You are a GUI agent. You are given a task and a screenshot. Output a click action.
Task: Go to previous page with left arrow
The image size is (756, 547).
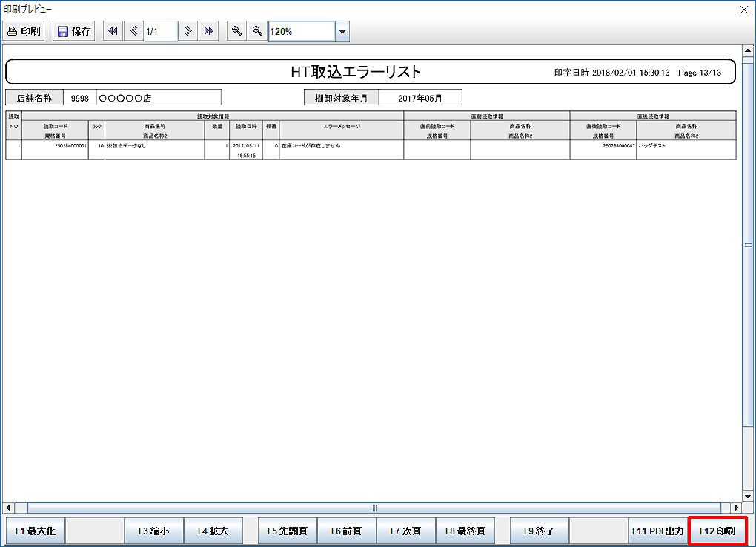(133, 31)
